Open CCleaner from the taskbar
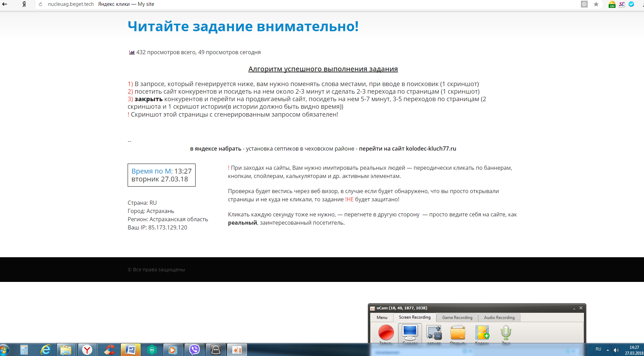Screen dimensions: 644x356 pos(109,350)
